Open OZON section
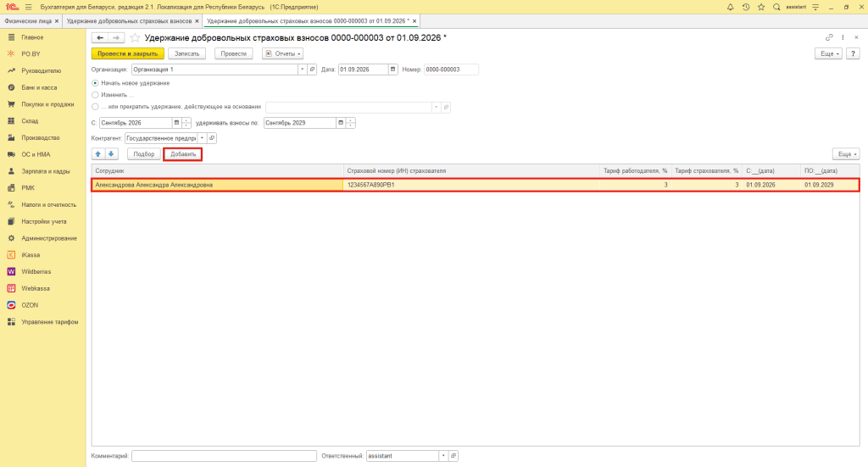The width and height of the screenshot is (868, 467). pyautogui.click(x=30, y=305)
